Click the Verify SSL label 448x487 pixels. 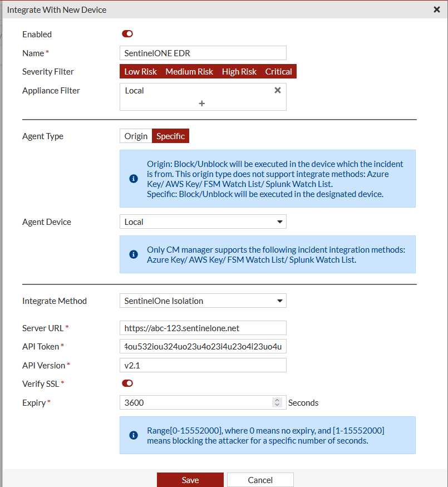click(41, 384)
